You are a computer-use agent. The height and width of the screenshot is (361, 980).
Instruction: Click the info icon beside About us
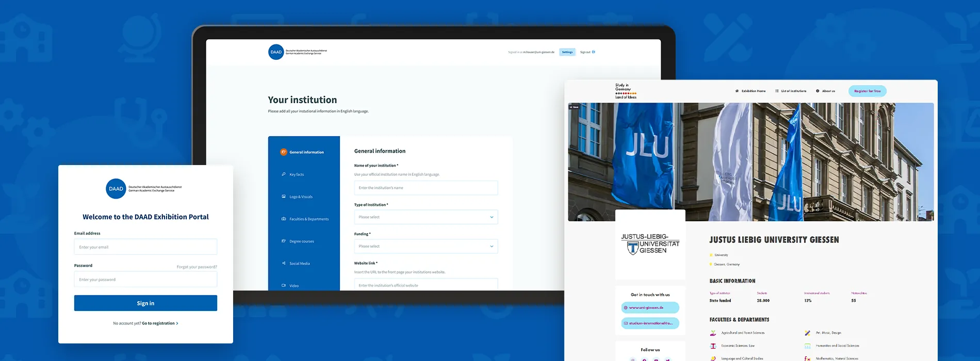pos(818,91)
